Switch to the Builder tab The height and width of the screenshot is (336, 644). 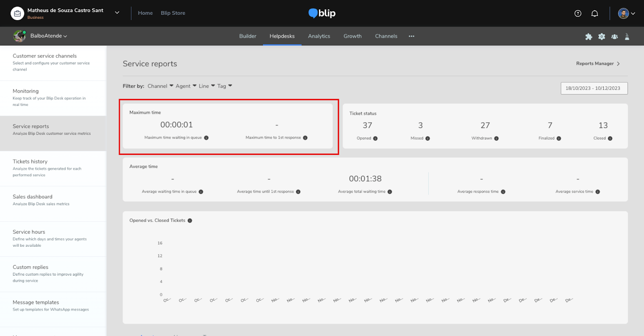click(x=248, y=36)
